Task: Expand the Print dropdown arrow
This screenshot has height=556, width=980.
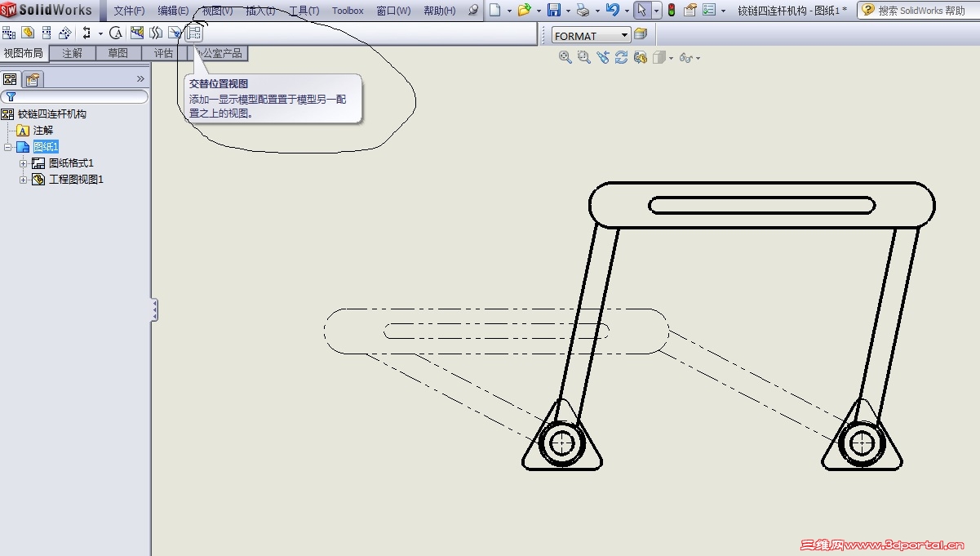Action: pyautogui.click(x=597, y=11)
